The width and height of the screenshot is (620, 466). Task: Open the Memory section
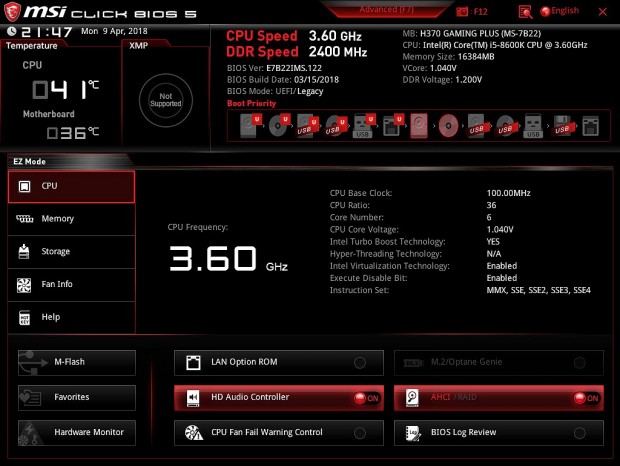(x=72, y=219)
